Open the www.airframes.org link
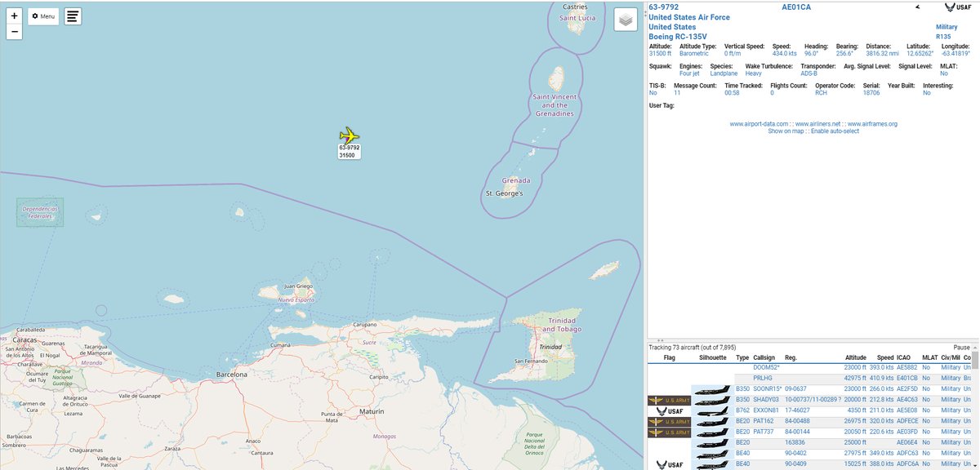 tap(873, 124)
